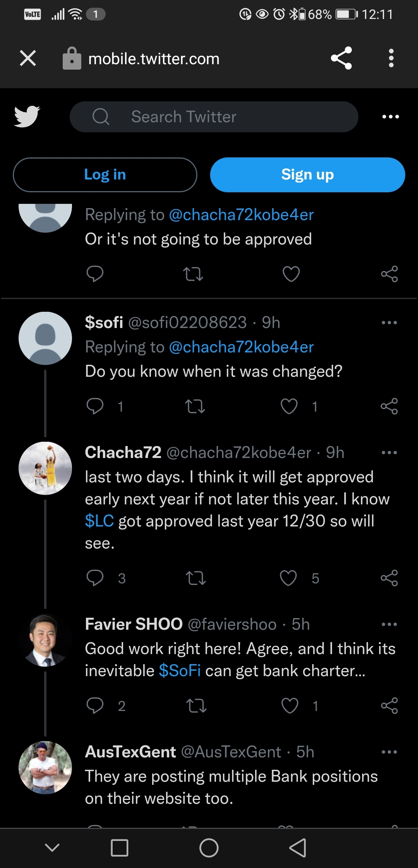
Task: Focus the Search Twitter field
Action: tap(214, 116)
